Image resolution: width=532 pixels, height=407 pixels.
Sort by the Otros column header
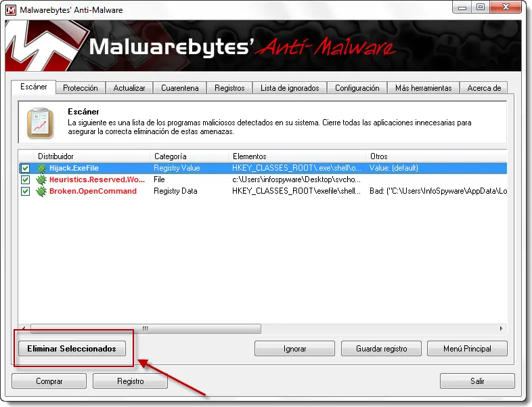[437, 156]
